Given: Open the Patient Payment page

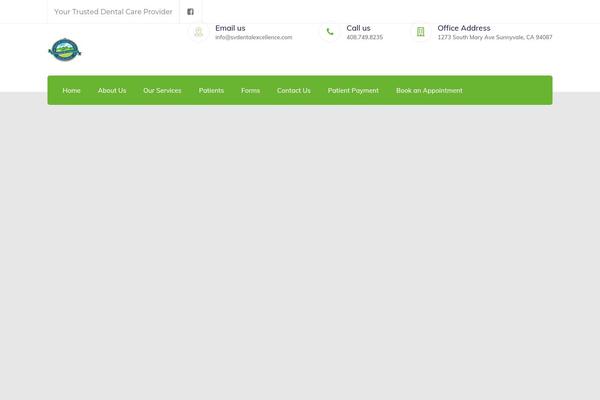Looking at the screenshot, I should [353, 90].
